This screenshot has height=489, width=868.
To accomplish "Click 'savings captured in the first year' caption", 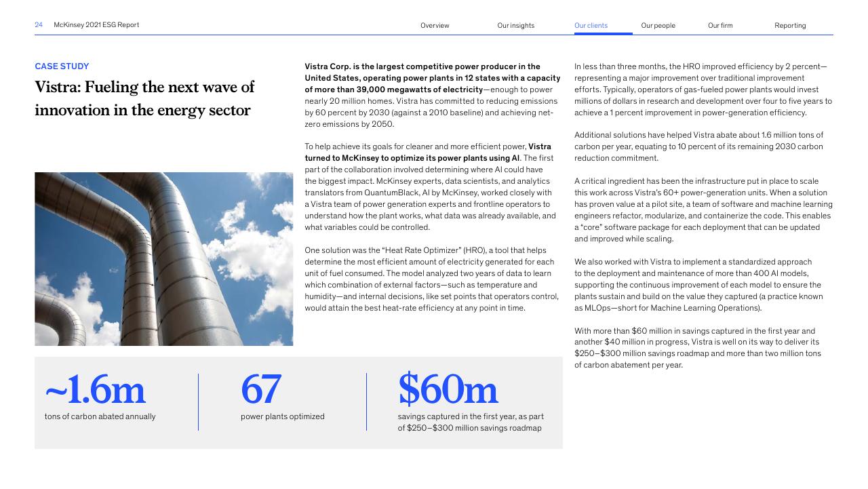I will 471,422.
